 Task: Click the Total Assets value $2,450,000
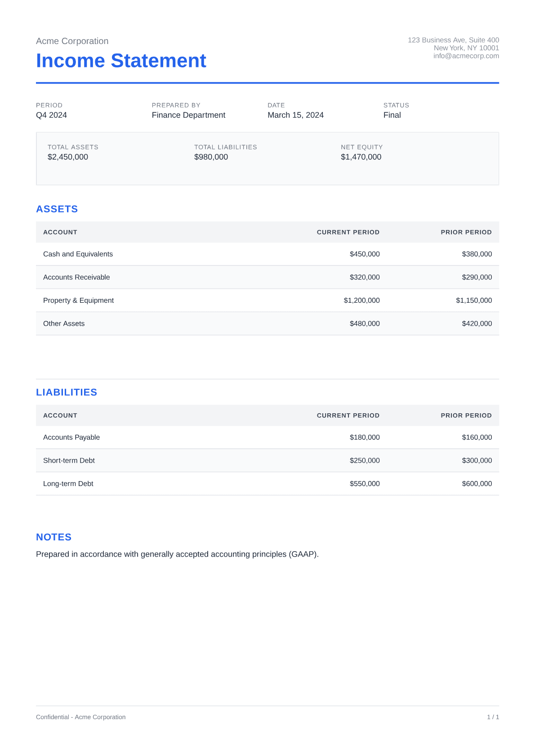click(x=68, y=157)
